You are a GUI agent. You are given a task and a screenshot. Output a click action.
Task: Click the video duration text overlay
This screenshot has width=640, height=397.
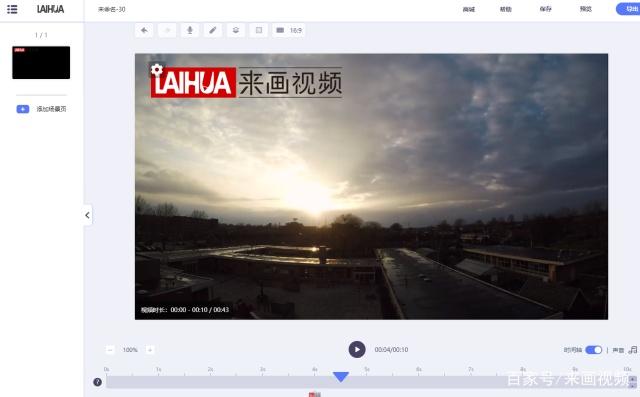185,310
